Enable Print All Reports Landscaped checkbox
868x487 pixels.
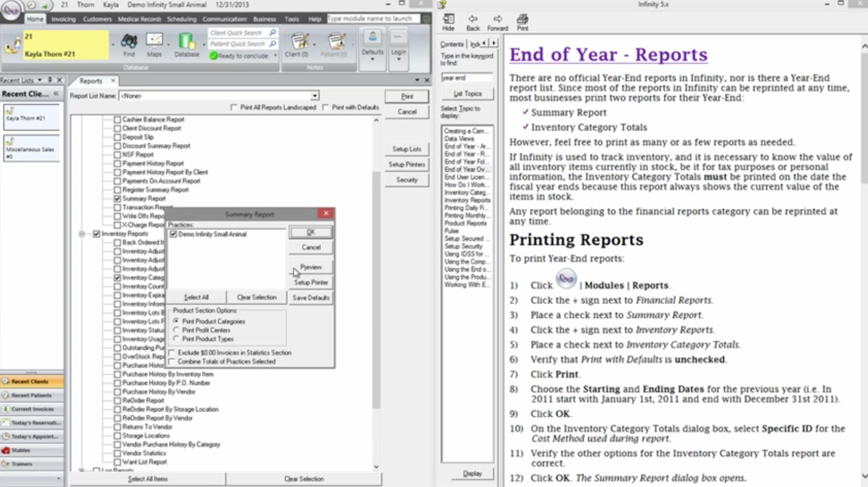[234, 108]
